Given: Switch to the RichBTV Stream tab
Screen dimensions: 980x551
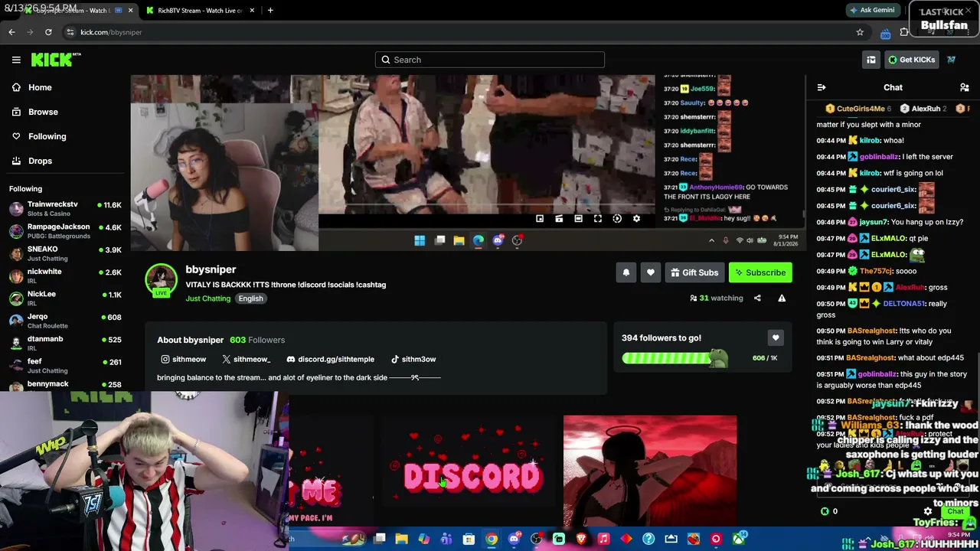Looking at the screenshot, I should point(199,11).
